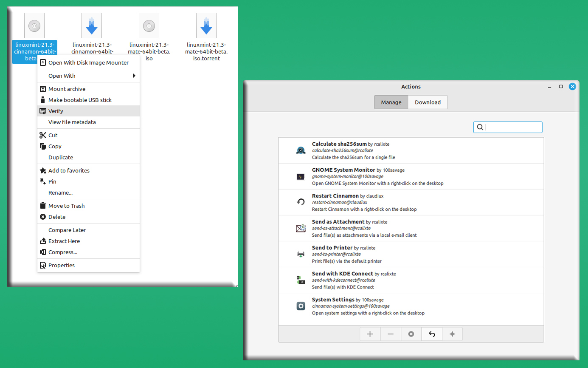Image resolution: width=588 pixels, height=368 pixels.
Task: Switch to the Download tab
Action: point(428,102)
